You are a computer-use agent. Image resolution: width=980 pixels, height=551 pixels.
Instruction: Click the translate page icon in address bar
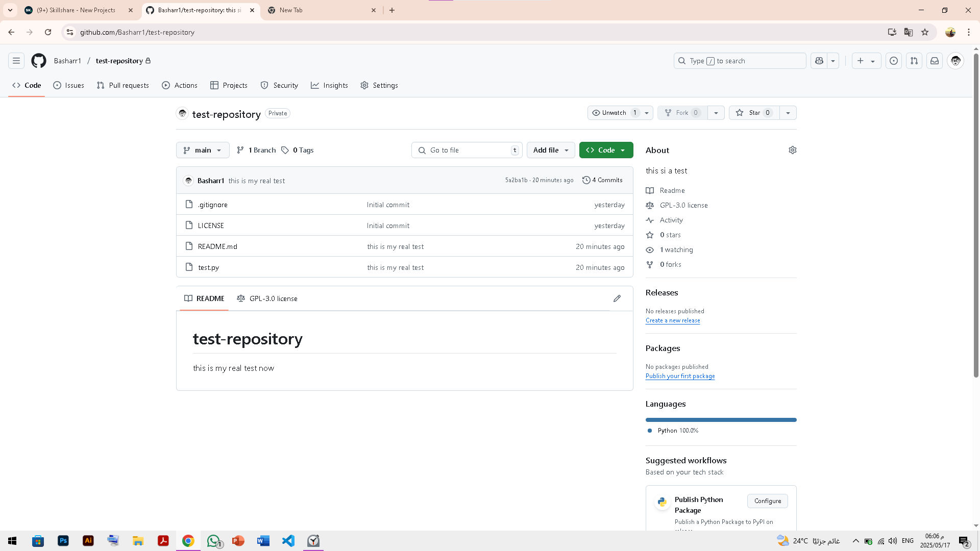click(x=909, y=32)
